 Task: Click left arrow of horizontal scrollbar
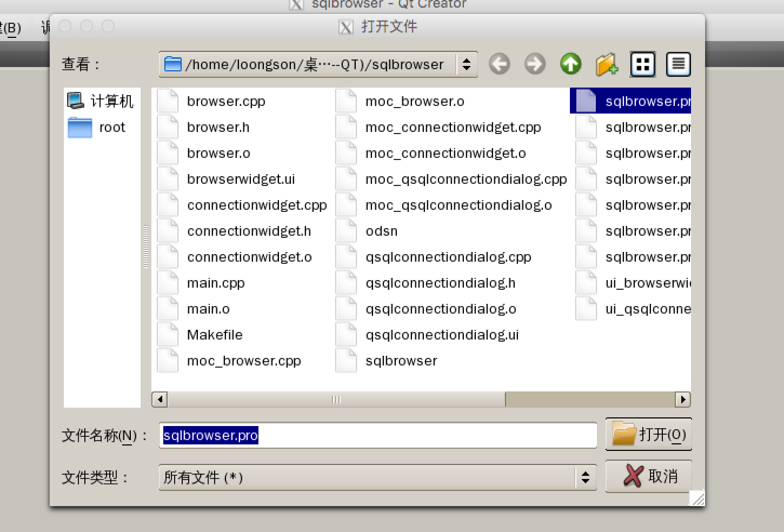pyautogui.click(x=160, y=400)
